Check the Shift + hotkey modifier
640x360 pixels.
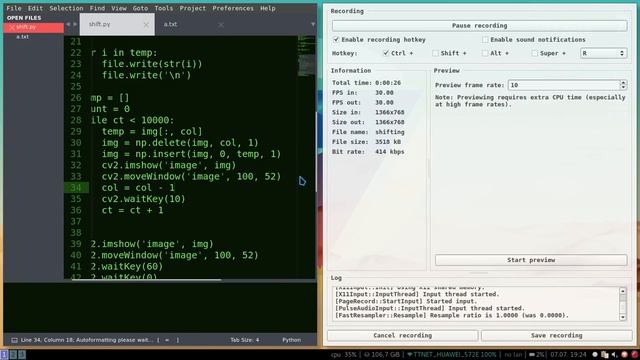tap(435, 53)
